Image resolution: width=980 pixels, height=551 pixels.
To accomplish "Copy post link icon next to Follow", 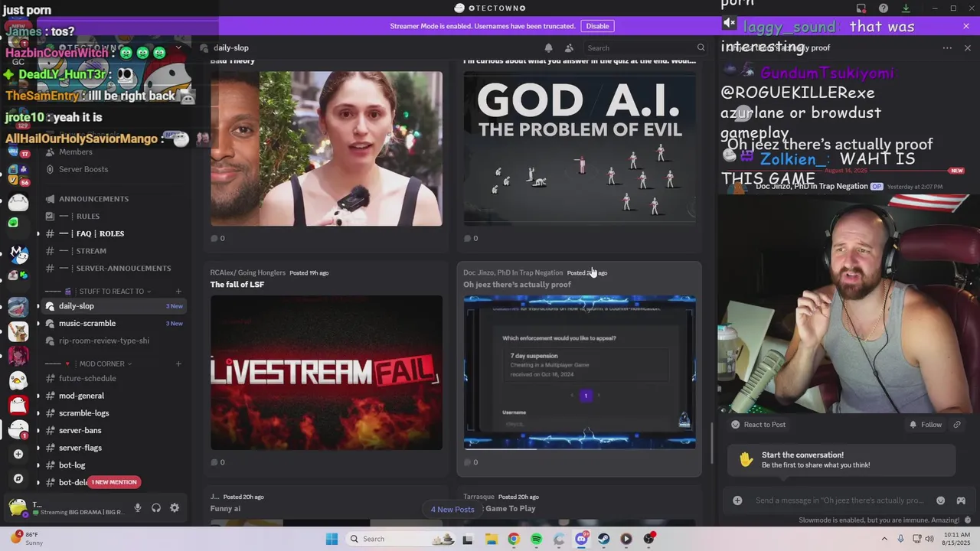I will click(x=957, y=425).
